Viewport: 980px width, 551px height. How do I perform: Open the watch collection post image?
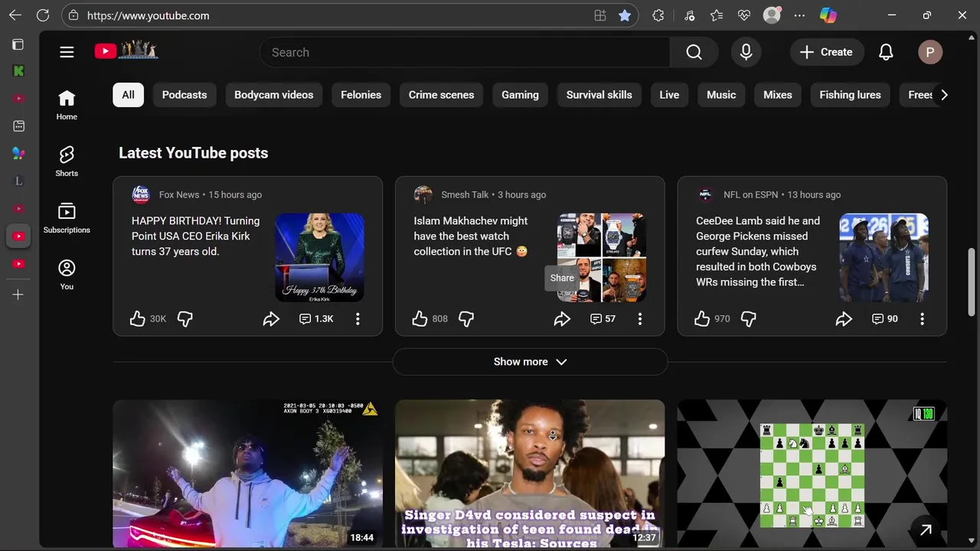(x=602, y=258)
